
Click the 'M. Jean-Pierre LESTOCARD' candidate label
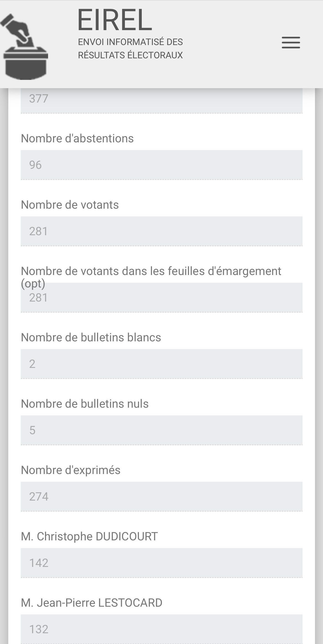(91, 603)
